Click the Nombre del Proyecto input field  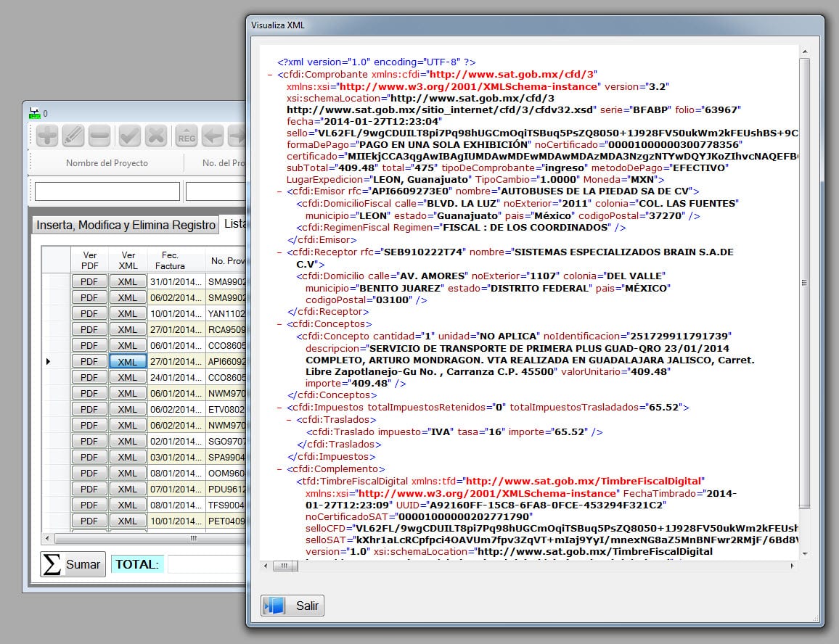(x=107, y=191)
